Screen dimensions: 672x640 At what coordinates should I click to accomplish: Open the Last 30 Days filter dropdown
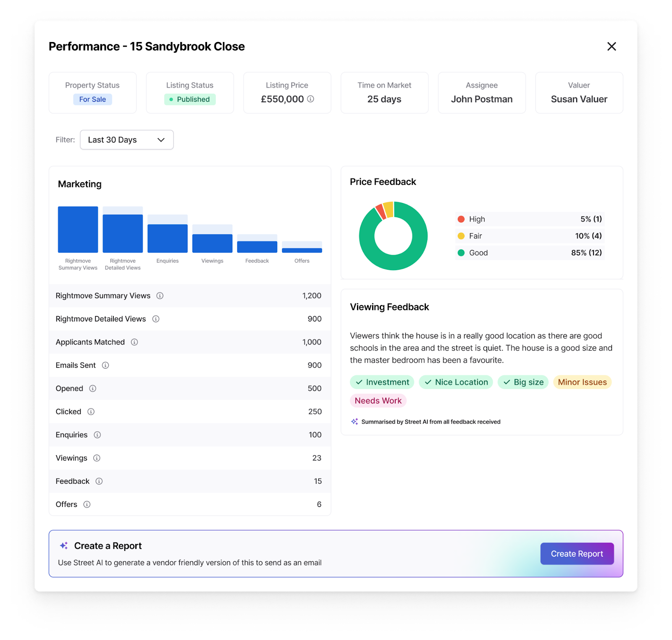coord(127,140)
